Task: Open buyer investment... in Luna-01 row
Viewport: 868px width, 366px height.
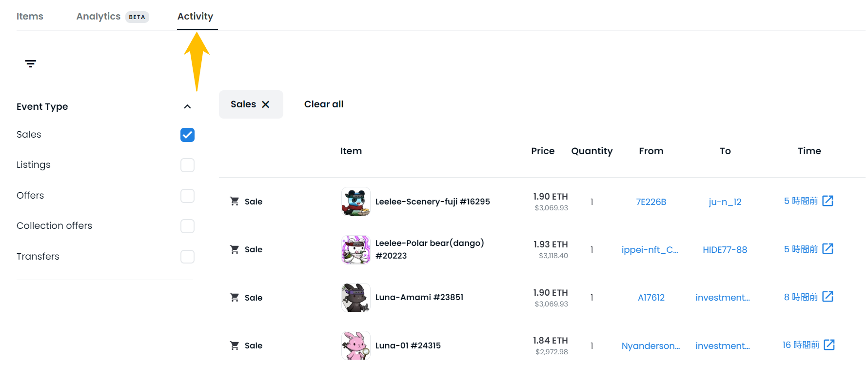Action: [x=723, y=346]
